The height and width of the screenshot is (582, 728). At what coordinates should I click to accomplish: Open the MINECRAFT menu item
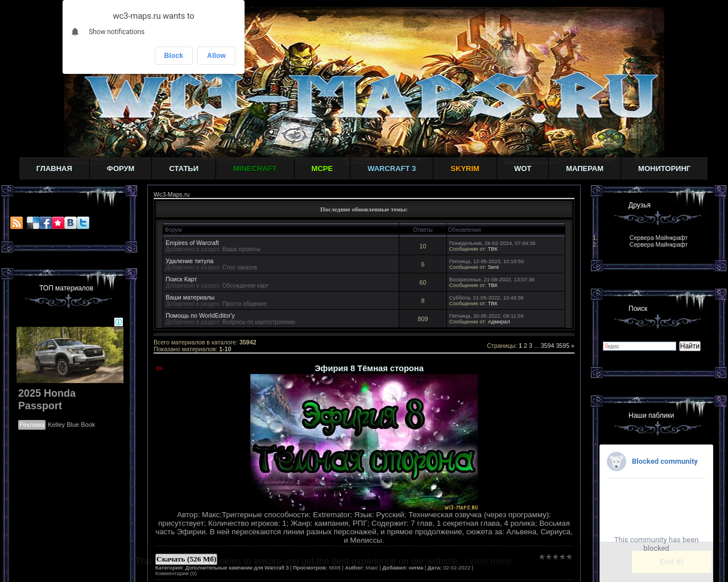(255, 169)
